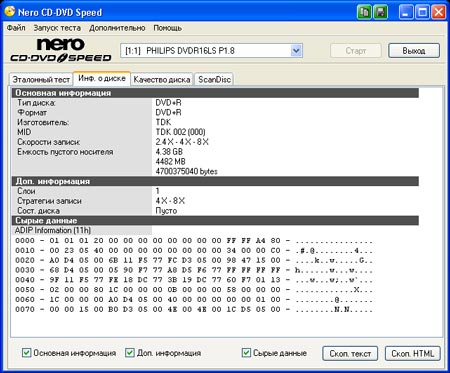This screenshot has width=450, height=373.
Task: Click hex data row starting with 0000
Action: (x=194, y=241)
